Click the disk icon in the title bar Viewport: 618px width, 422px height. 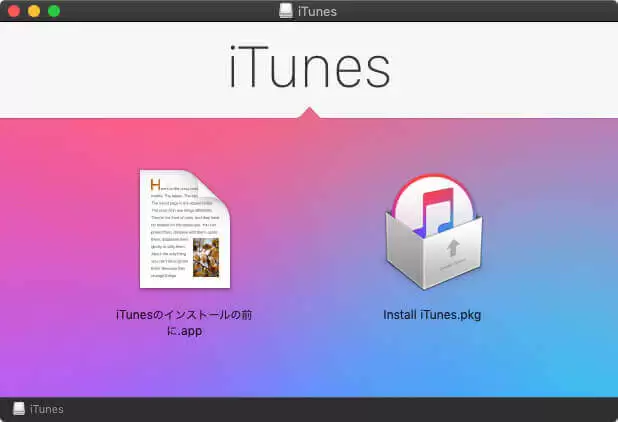pos(286,11)
